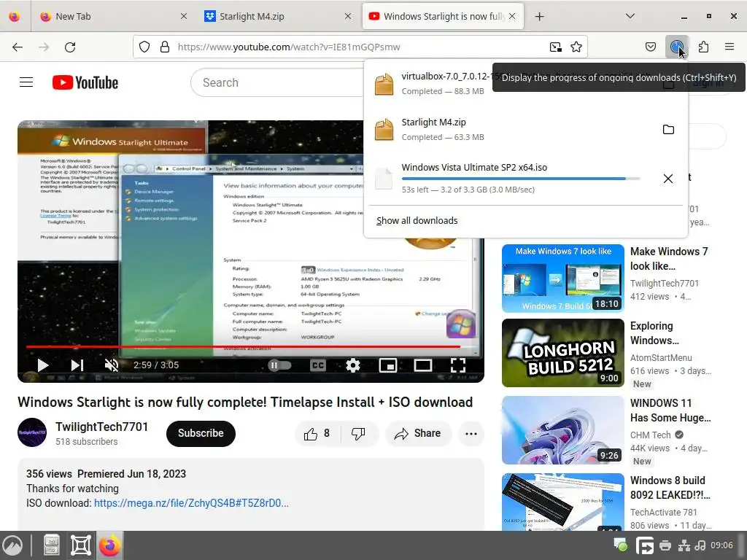Viewport: 747px width, 560px height.
Task: Open more actions ellipsis under video
Action: pos(471,433)
